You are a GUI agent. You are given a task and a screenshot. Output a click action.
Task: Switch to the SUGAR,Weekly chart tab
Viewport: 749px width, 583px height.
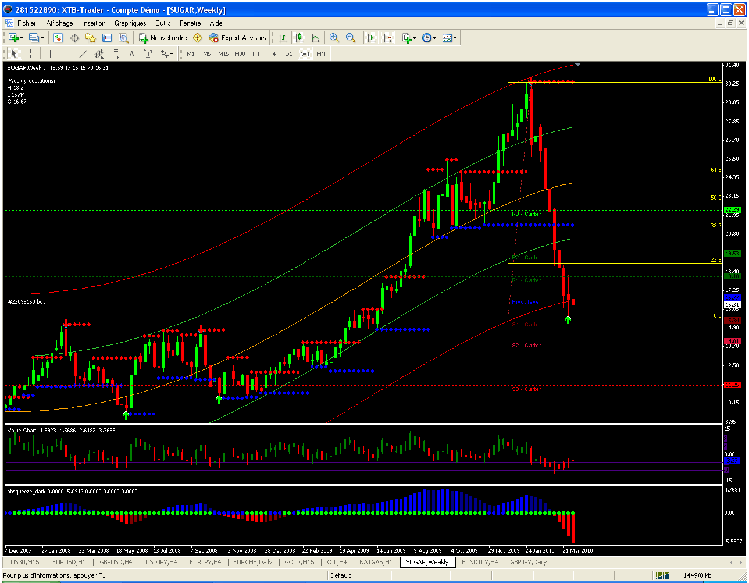tap(427, 563)
